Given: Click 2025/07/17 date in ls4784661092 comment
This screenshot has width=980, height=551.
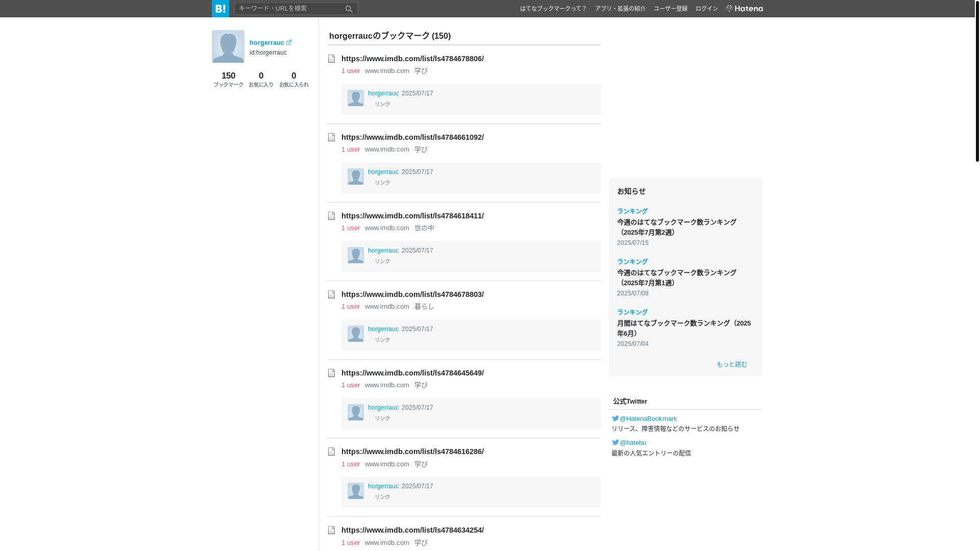Looking at the screenshot, I should (418, 172).
